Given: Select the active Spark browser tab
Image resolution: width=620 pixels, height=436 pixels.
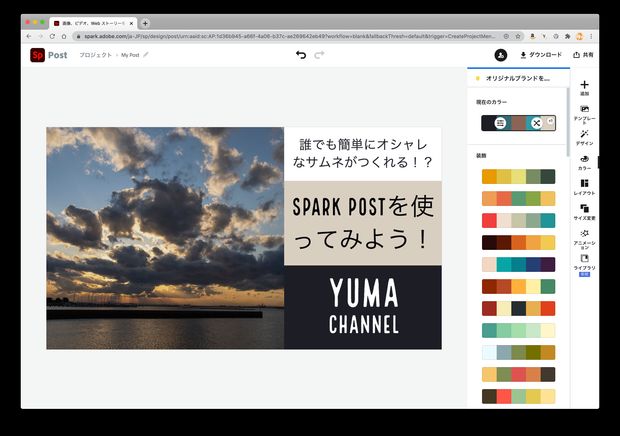Looking at the screenshot, I should point(93,23).
